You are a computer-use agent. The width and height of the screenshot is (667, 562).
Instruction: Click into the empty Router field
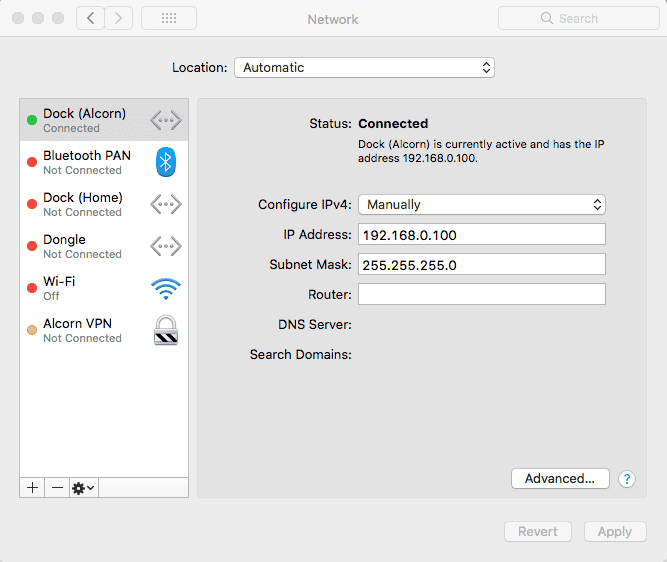pos(482,294)
